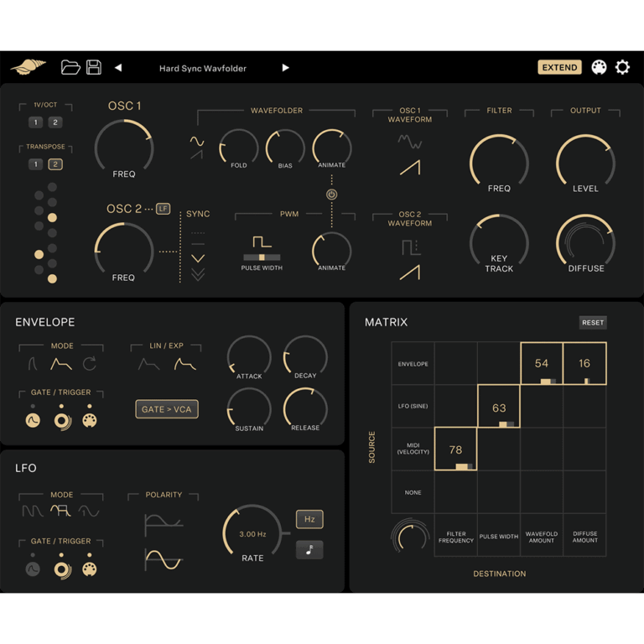Click the envelope MIDI gate trigger icon
Screen dimensions: 644x644
pyautogui.click(x=90, y=419)
